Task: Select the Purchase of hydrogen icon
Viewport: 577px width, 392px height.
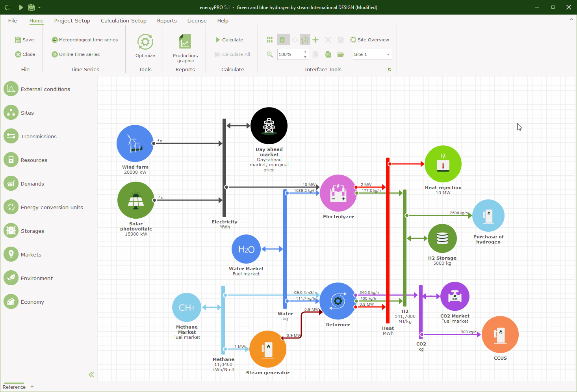Action: (488, 216)
